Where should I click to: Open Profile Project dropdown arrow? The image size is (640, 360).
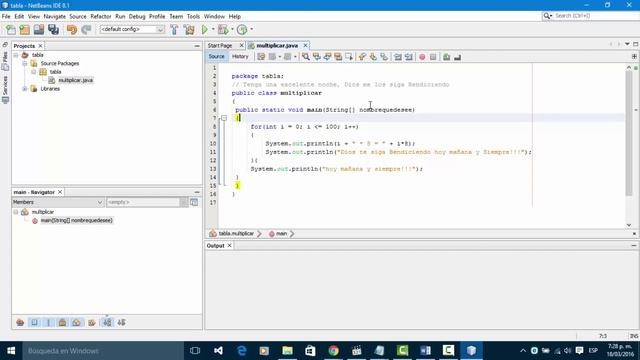coord(251,29)
